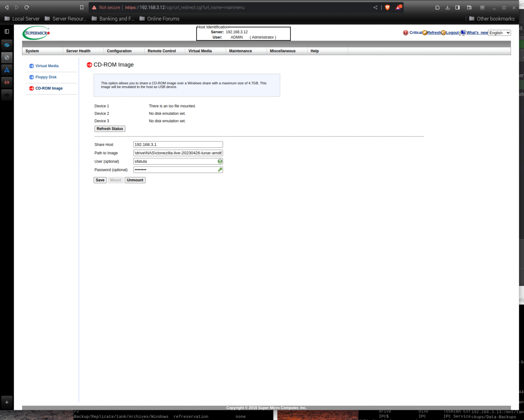Click the red Critical alert icon

coord(405,33)
